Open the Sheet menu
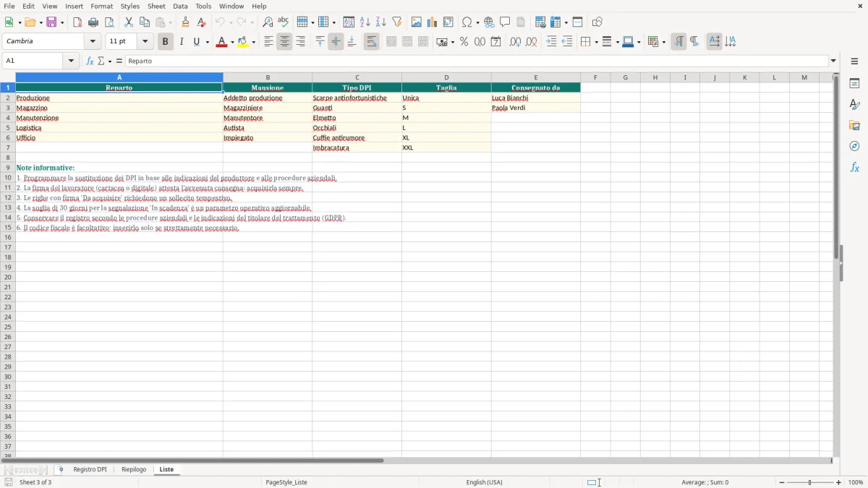 156,6
